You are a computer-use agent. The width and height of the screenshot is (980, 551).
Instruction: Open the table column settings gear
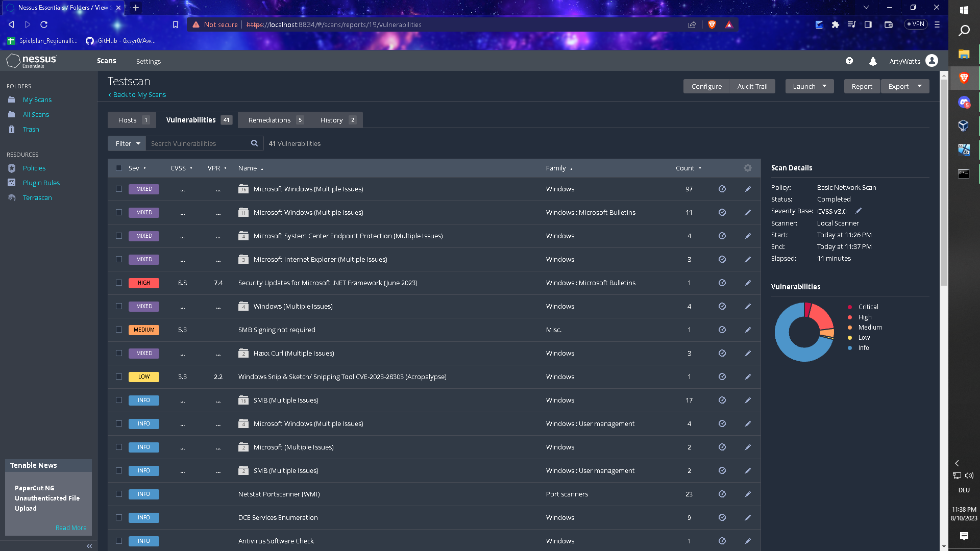click(747, 168)
